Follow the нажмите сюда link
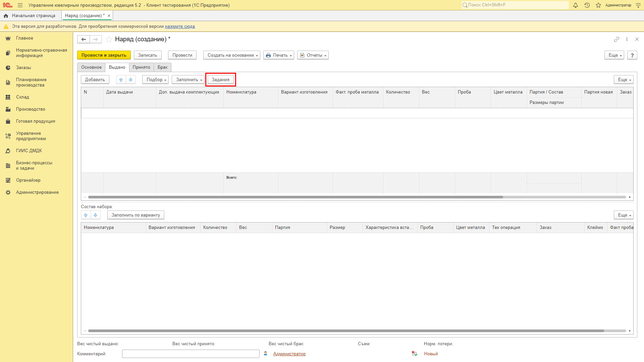 (x=180, y=26)
